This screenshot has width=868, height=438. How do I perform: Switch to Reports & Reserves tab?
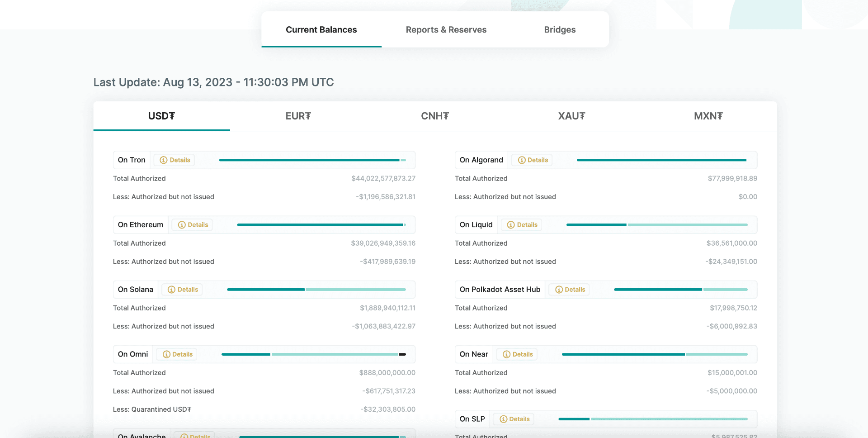[x=446, y=29]
